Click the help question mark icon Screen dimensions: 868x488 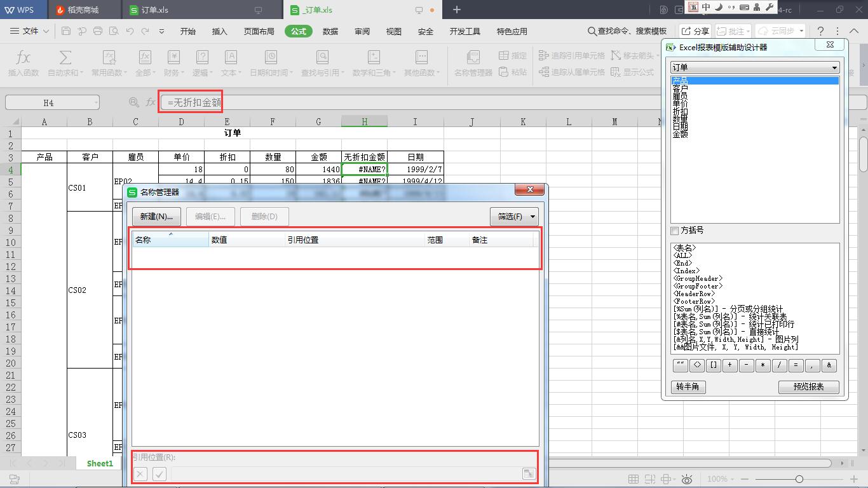pyautogui.click(x=820, y=31)
